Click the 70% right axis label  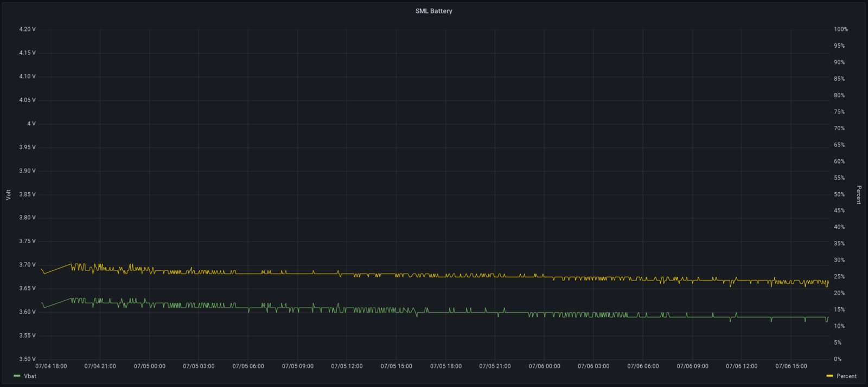839,129
